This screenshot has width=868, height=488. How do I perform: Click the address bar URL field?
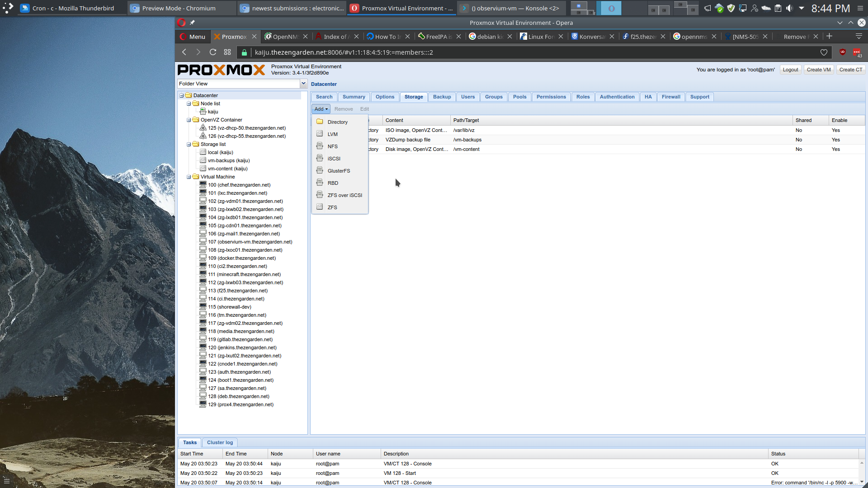(533, 52)
